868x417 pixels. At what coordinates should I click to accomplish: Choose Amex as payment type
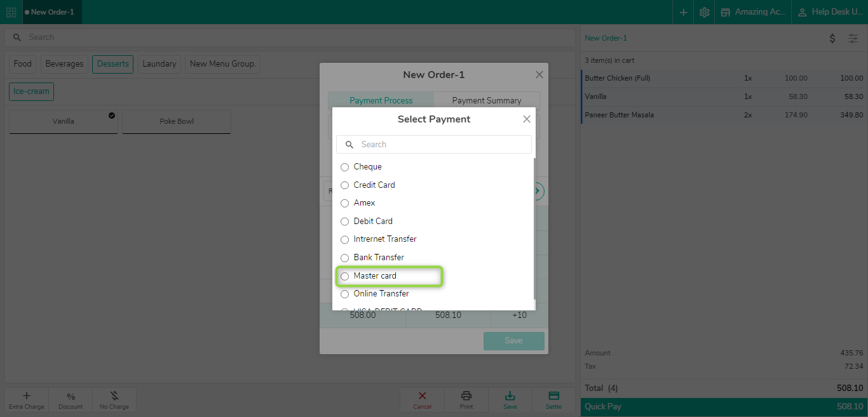point(358,203)
